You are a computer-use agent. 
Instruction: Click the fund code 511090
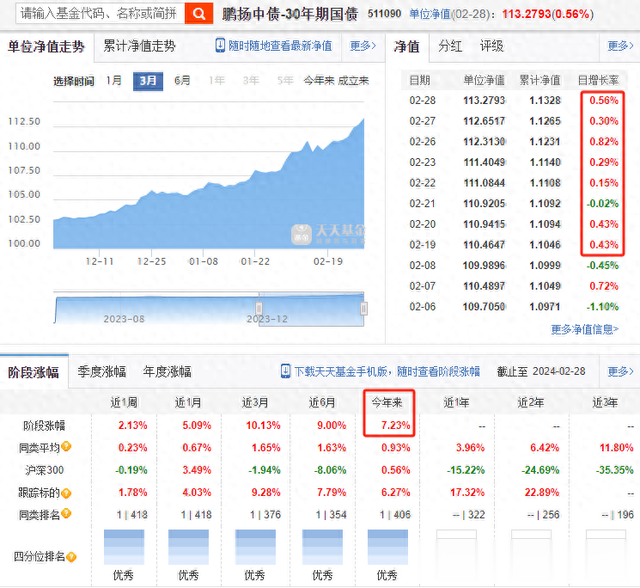(x=384, y=14)
